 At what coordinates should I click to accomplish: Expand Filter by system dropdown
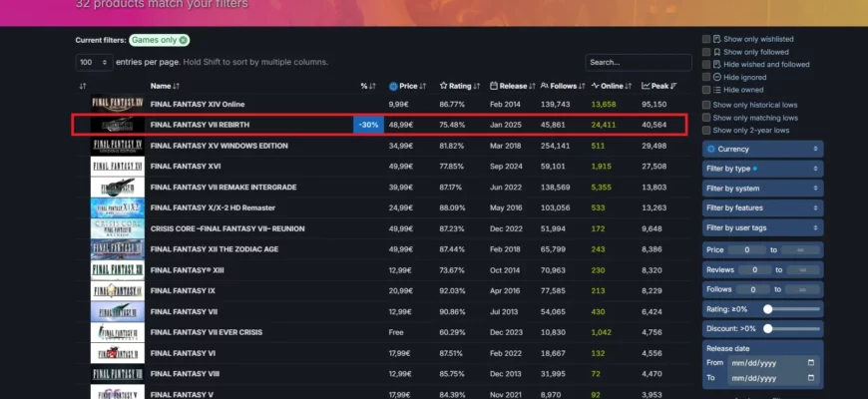(x=762, y=189)
